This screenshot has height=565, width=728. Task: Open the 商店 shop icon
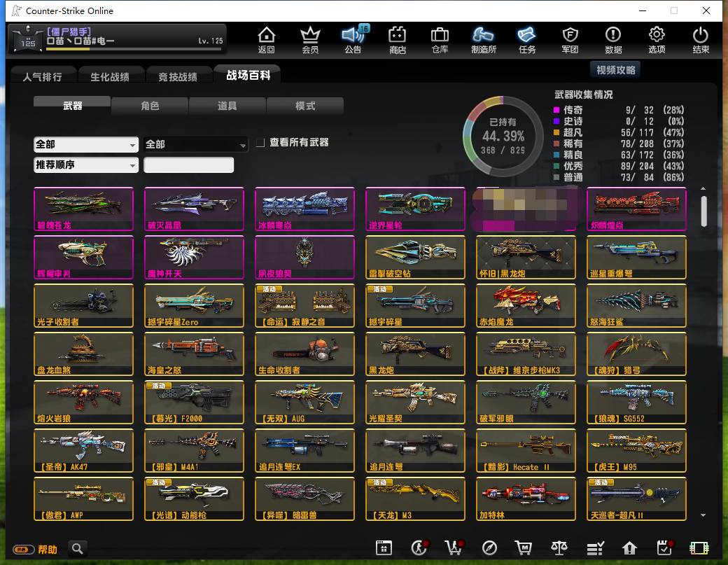(x=398, y=39)
